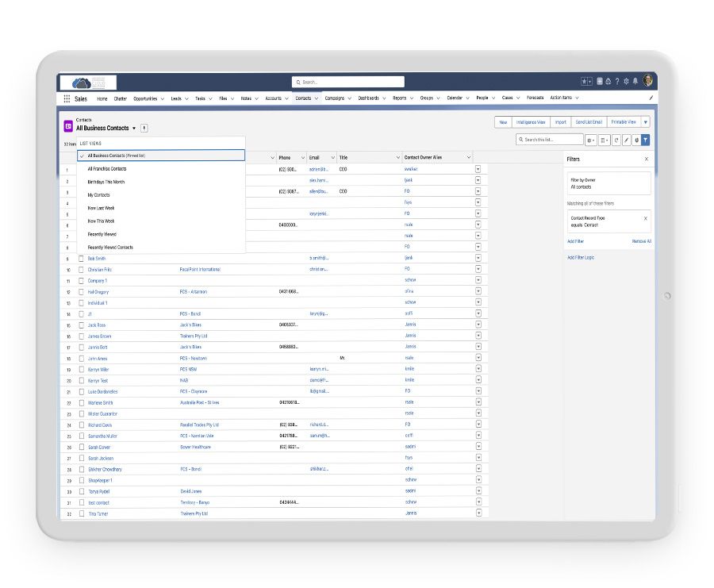Image resolution: width=714 pixels, height=588 pixels.
Task: Click the notifications bell icon
Action: coord(635,82)
